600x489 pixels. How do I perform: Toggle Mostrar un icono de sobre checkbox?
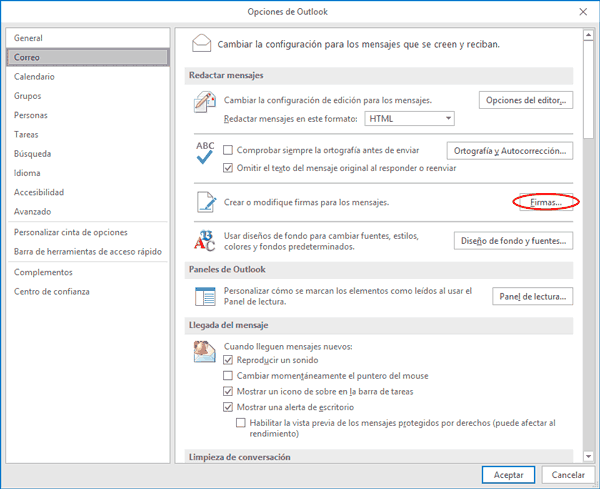pyautogui.click(x=228, y=391)
